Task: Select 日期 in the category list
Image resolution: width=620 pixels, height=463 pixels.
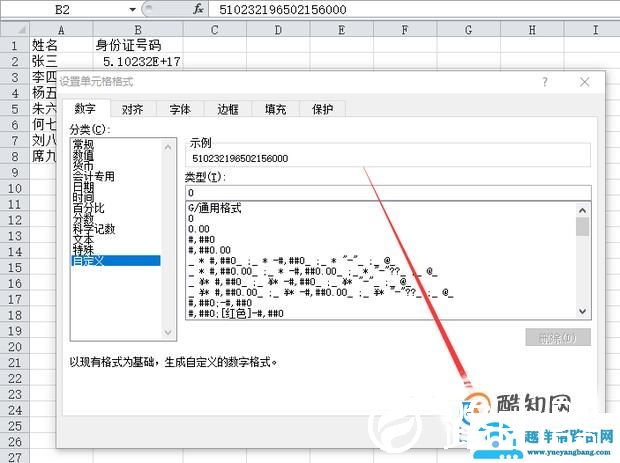Action: coord(116,187)
